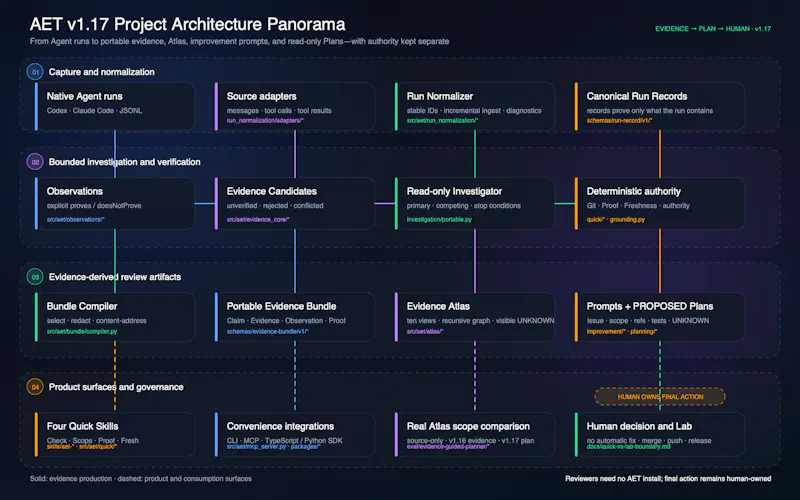This screenshot has width=800, height=500.
Task: Click 'Check · Scope · Proof · Fresh' text
Action: tap(93, 440)
